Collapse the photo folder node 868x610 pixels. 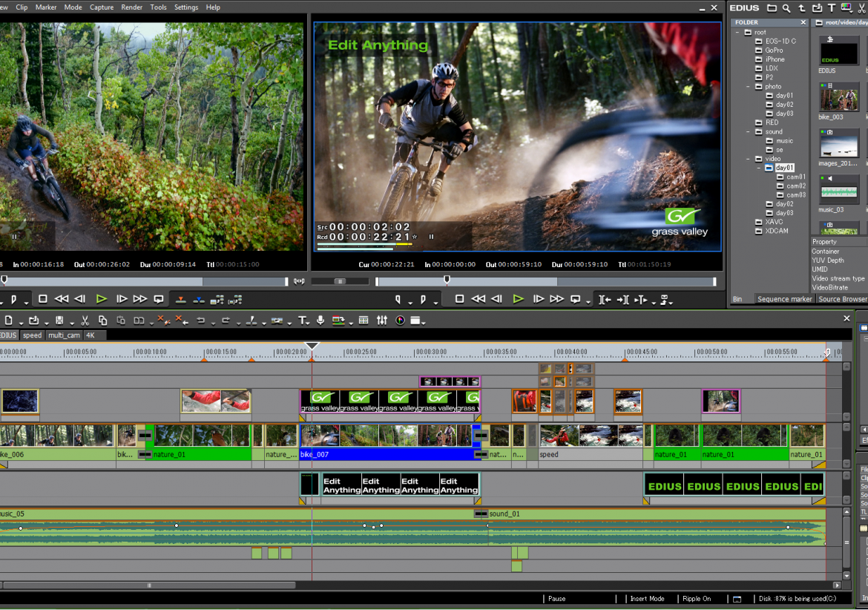[748, 86]
